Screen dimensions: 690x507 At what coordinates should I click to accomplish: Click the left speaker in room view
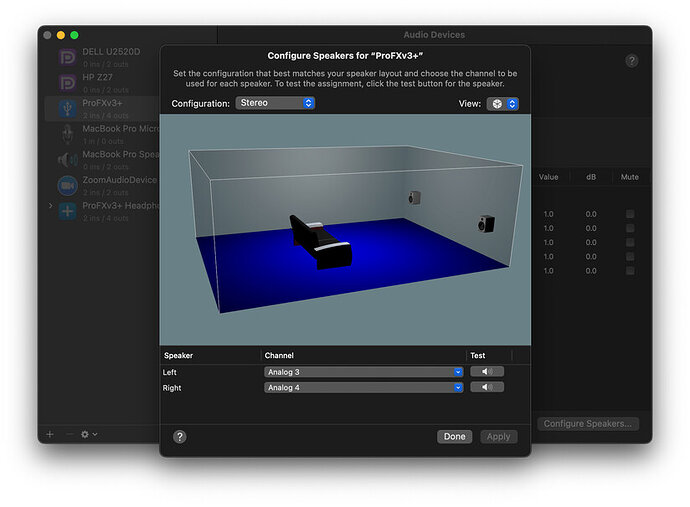click(x=414, y=198)
